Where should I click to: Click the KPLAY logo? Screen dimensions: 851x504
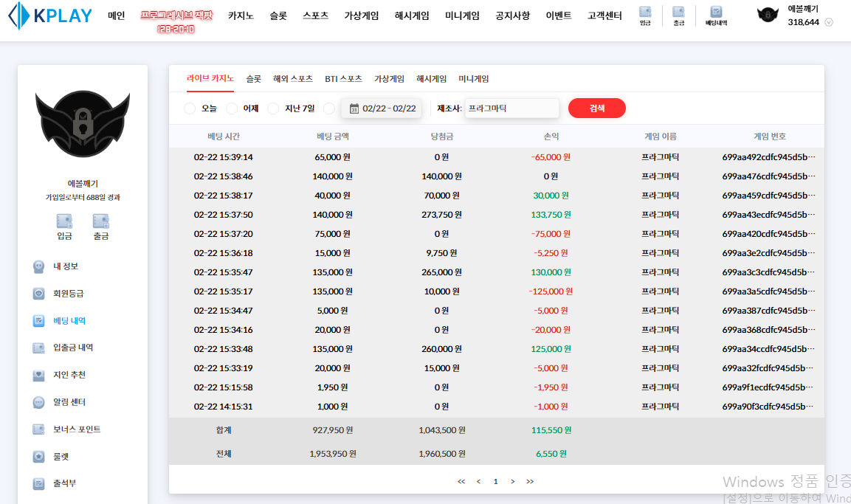coord(50,16)
